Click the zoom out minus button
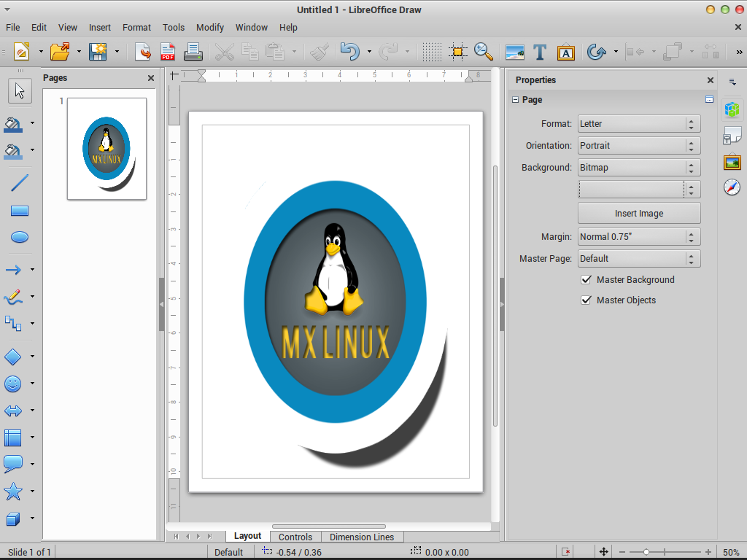Image resolution: width=747 pixels, height=560 pixels. [x=622, y=552]
